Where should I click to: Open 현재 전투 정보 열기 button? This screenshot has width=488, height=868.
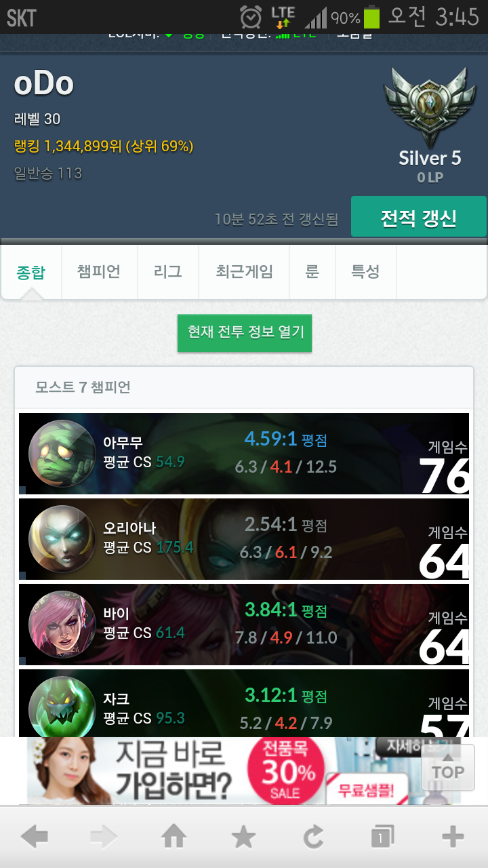pyautogui.click(x=245, y=333)
